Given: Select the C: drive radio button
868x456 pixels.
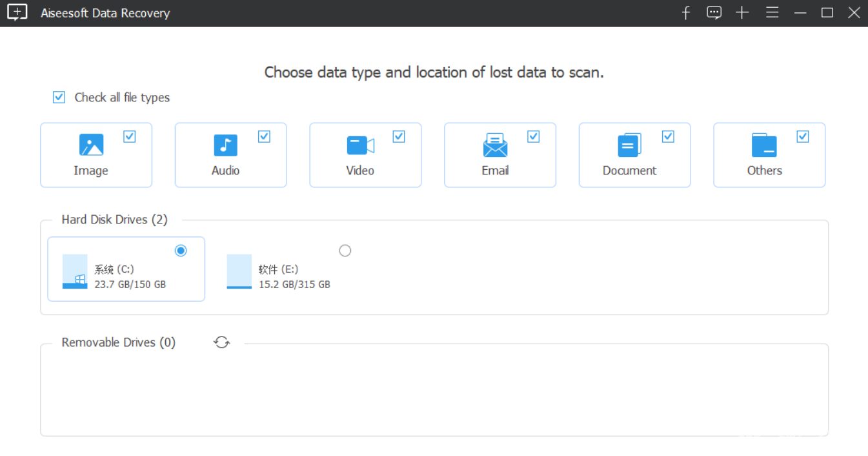Looking at the screenshot, I should pyautogui.click(x=181, y=251).
